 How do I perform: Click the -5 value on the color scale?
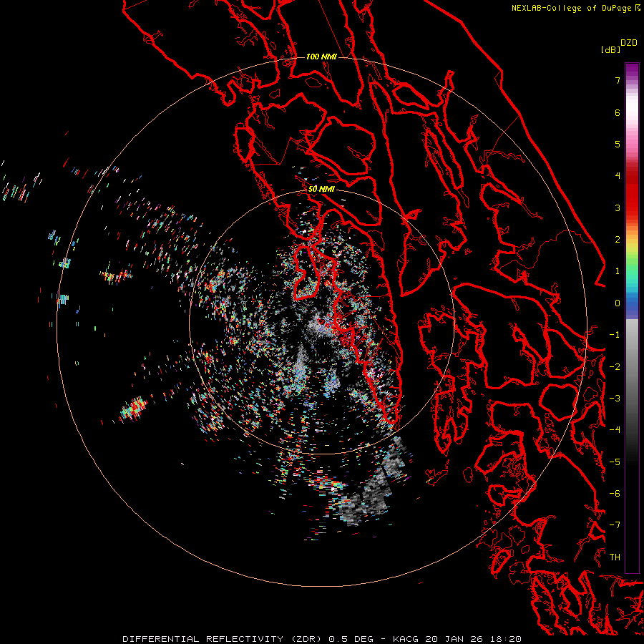(615, 462)
